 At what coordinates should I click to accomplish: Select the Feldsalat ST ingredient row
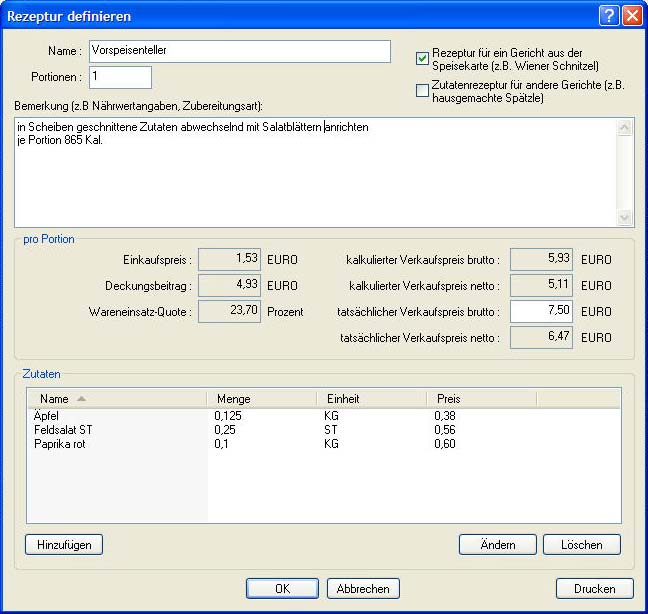[x=324, y=430]
